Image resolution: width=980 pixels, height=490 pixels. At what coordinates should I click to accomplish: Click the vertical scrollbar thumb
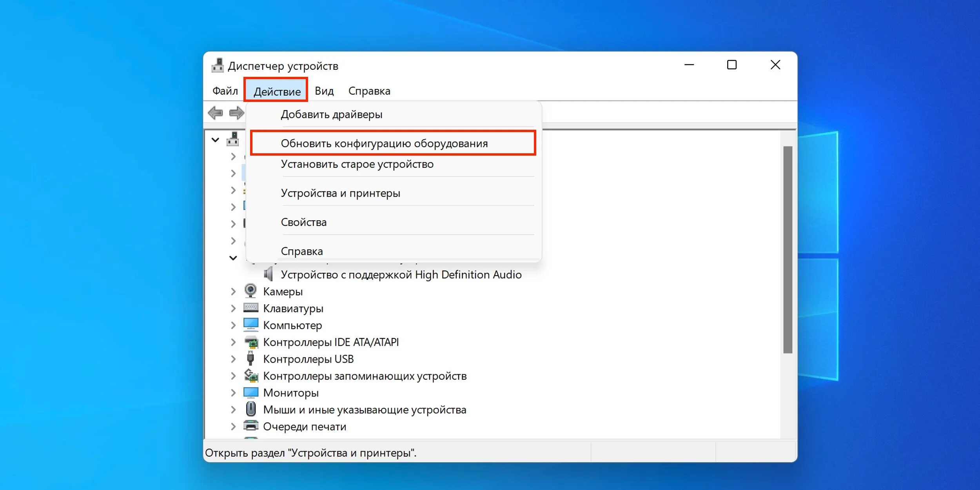788,249
